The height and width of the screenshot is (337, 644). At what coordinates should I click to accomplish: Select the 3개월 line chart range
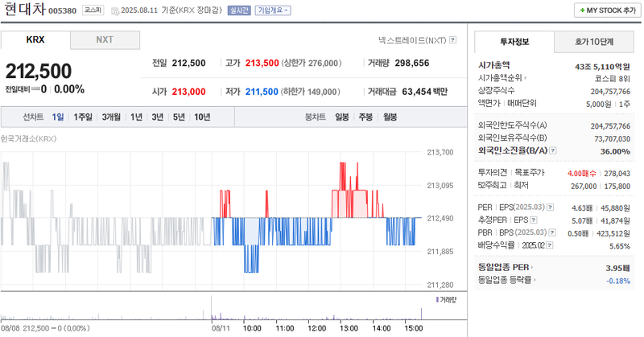point(111,117)
